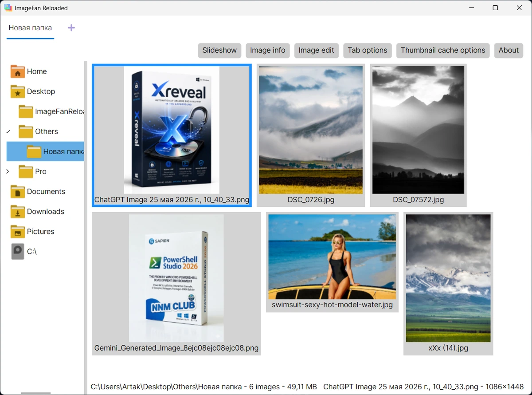Click the Pro folder icon
The width and height of the screenshot is (532, 395).
[26, 171]
